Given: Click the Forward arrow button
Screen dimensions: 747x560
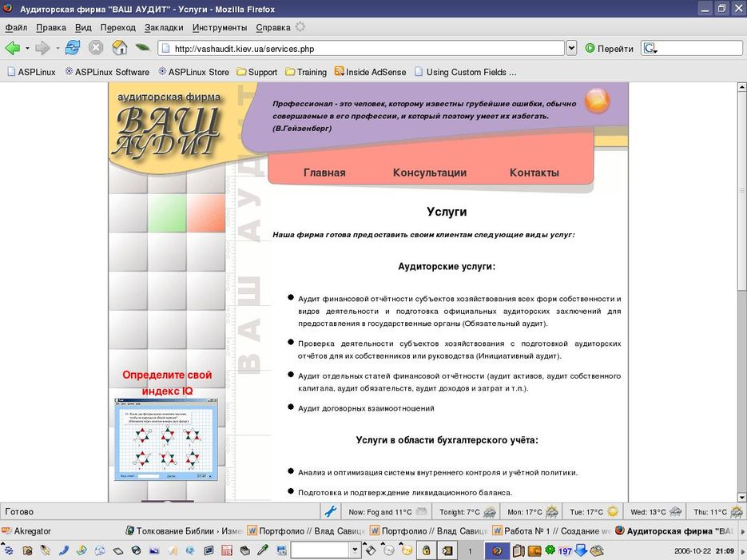Looking at the screenshot, I should coord(43,48).
